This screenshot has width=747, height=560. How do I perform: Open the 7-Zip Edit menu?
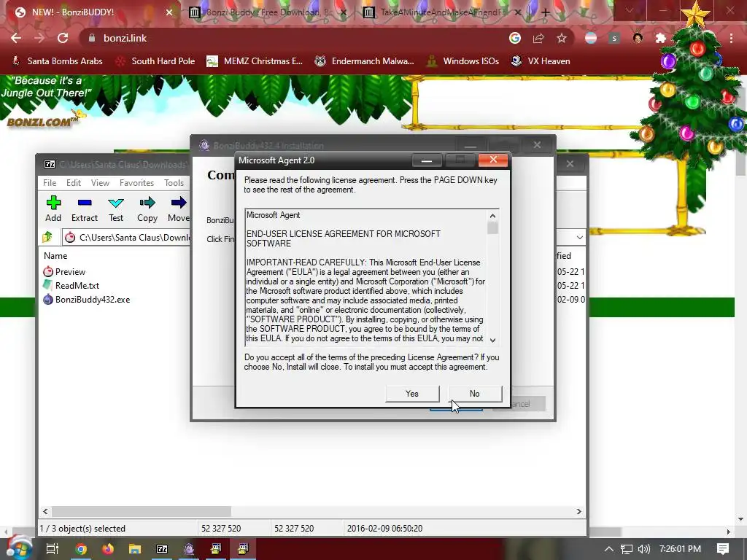74,183
